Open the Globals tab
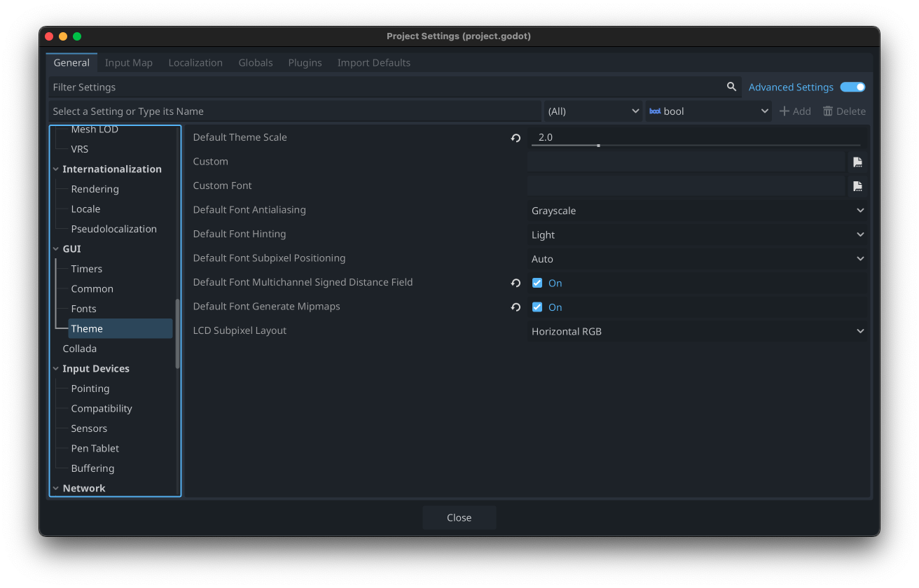The height and width of the screenshot is (588, 919). pos(256,63)
